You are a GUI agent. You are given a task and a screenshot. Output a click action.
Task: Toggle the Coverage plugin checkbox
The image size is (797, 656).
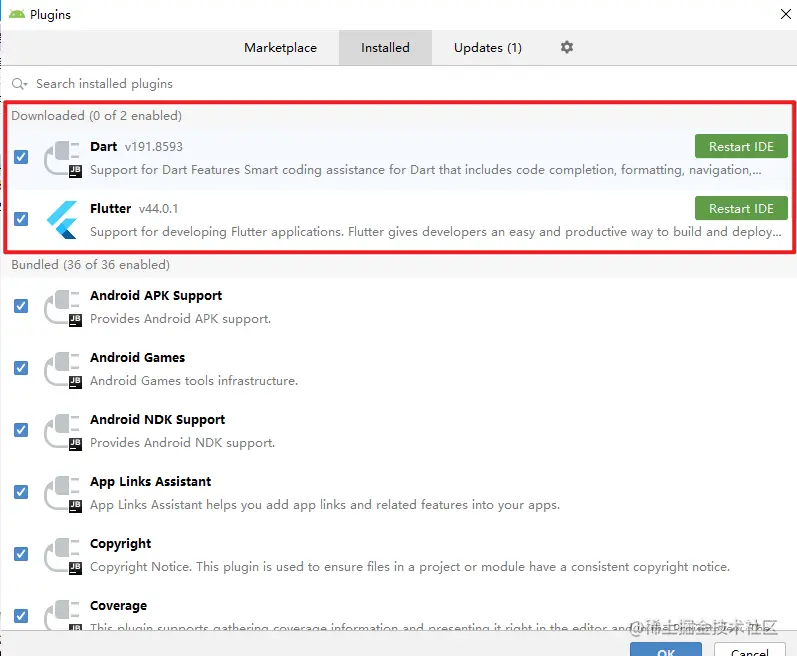tap(21, 616)
